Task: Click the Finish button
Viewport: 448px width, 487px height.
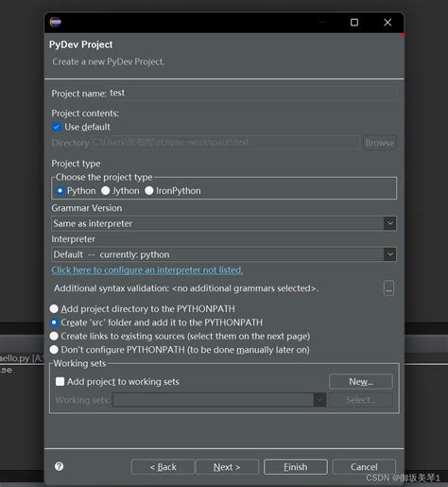Action: coord(296,467)
